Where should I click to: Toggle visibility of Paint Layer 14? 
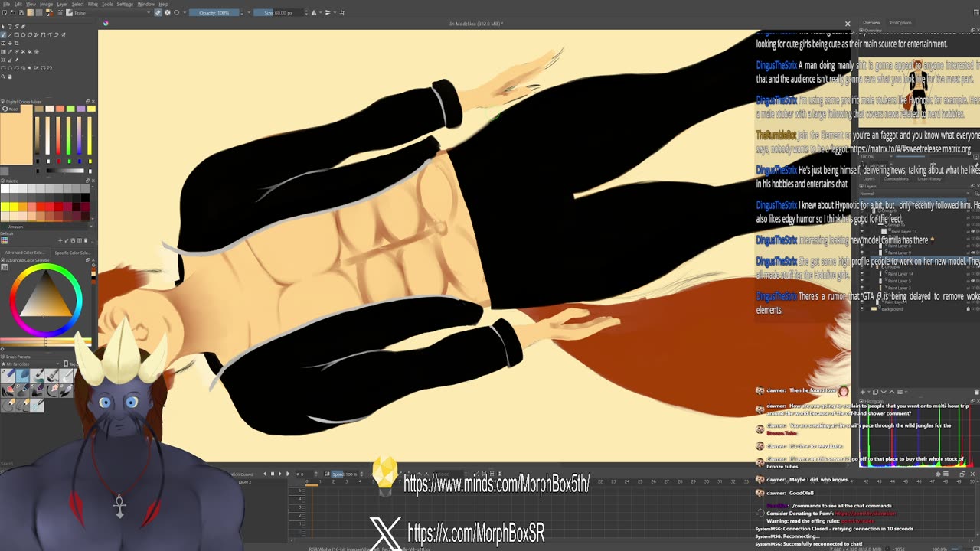point(862,274)
